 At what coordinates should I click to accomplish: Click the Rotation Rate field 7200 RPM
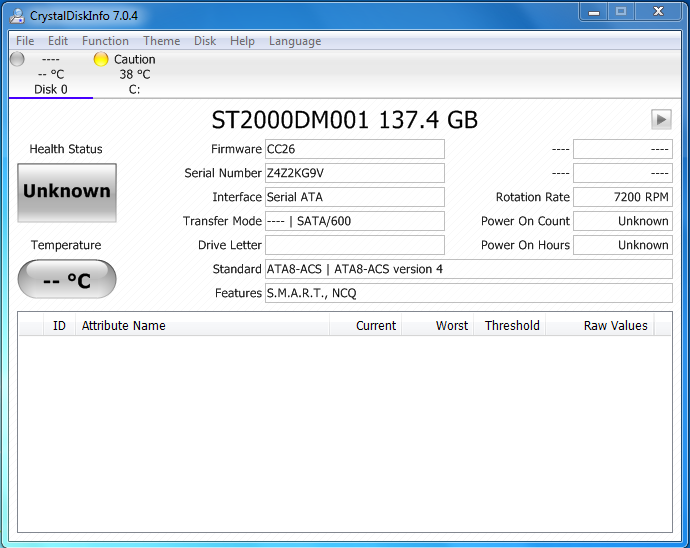pyautogui.click(x=623, y=197)
